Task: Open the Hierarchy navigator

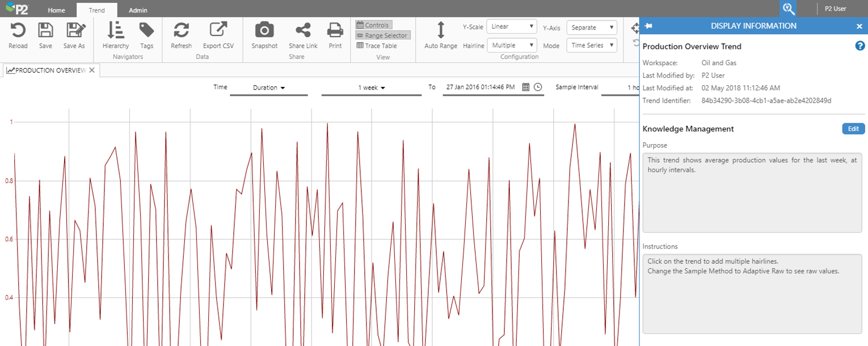Action: 115,31
